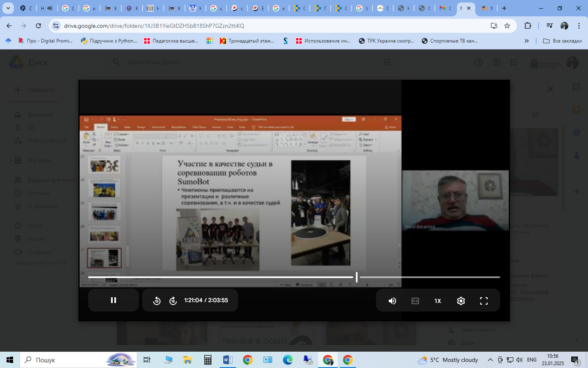Open the tab search dropdown
This screenshot has height=368, width=588.
[8, 8]
